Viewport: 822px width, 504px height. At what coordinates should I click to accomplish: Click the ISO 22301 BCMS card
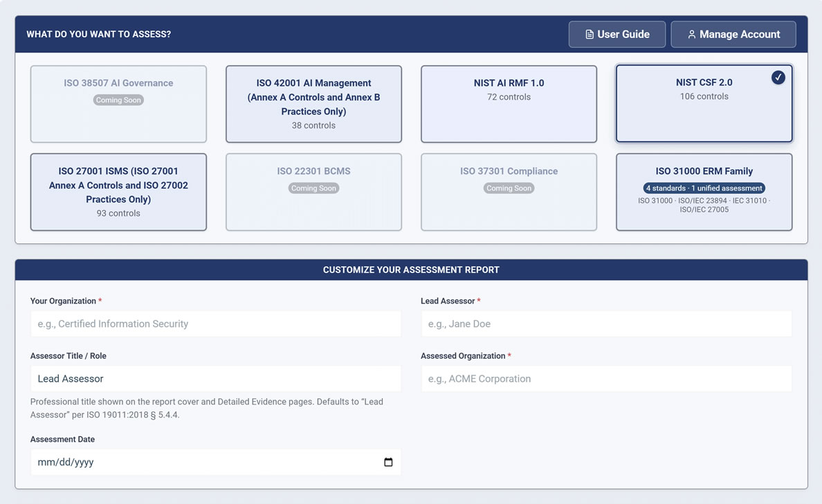click(313, 192)
